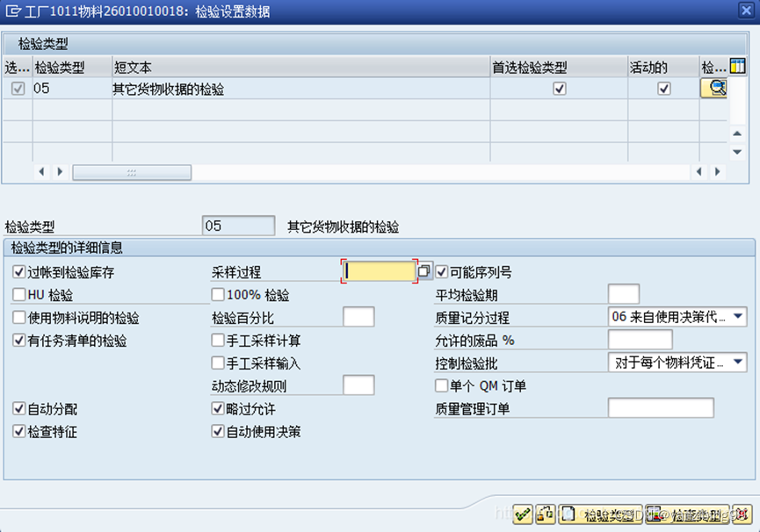Click the 质量管理订单 input field

tap(661, 407)
